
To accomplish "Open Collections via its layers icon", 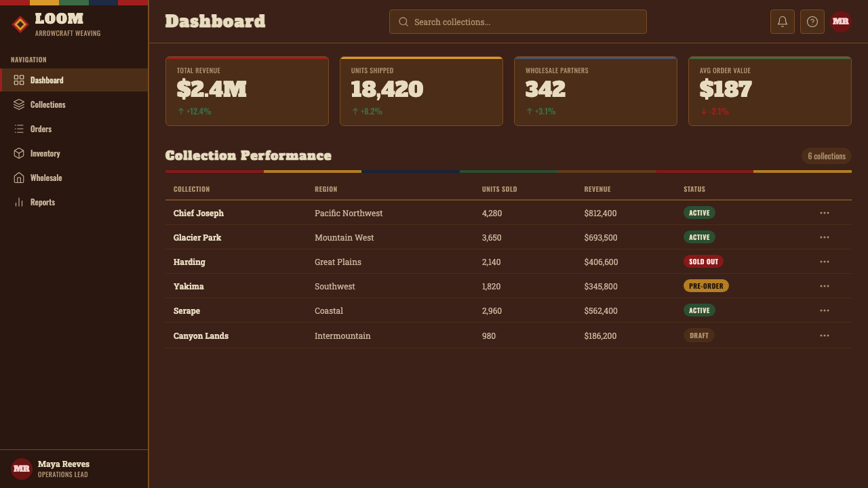I will (x=19, y=104).
